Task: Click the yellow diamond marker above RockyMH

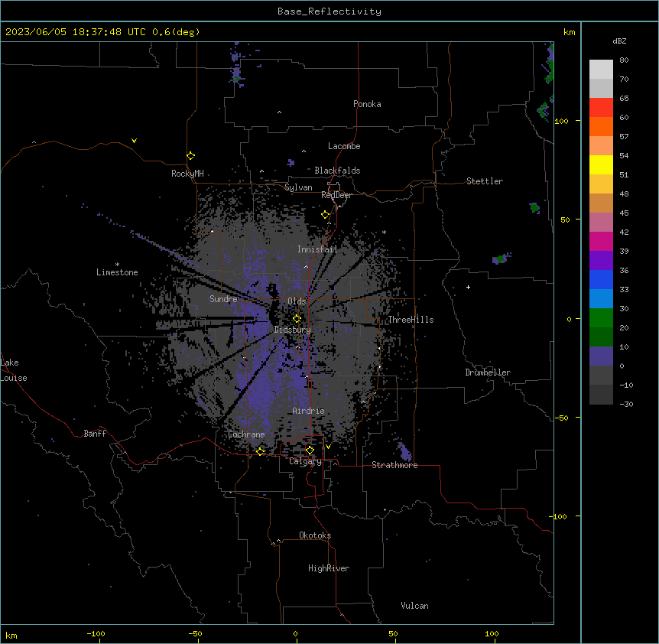Action: click(x=191, y=156)
